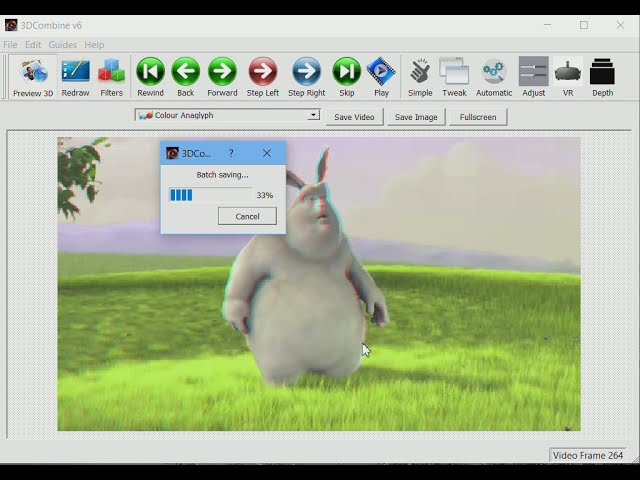Skip ahead with the Skip button
The height and width of the screenshot is (480, 640).
[x=347, y=77]
